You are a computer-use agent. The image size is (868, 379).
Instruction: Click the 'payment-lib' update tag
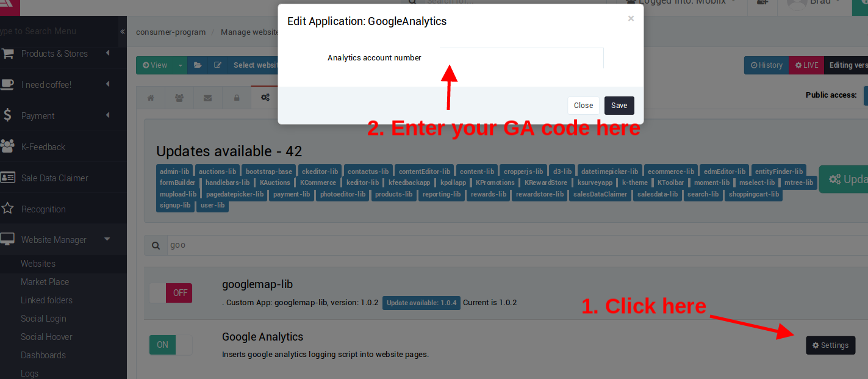[x=293, y=194]
